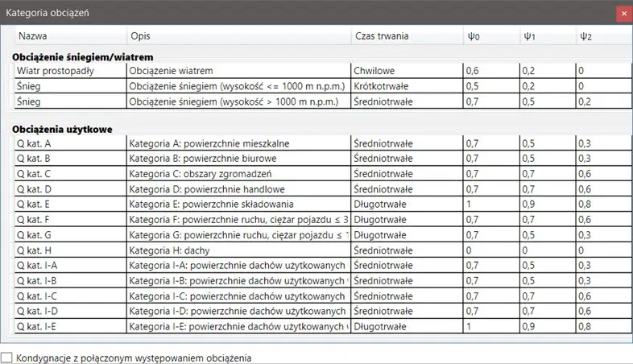Select the Q kat. H row name
This screenshot has height=364, width=633.
(x=34, y=250)
